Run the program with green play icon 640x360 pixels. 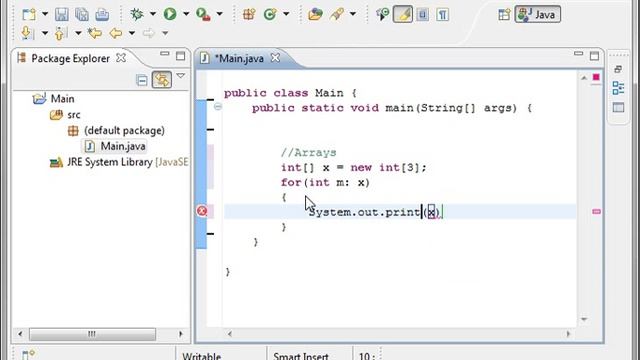(x=170, y=14)
